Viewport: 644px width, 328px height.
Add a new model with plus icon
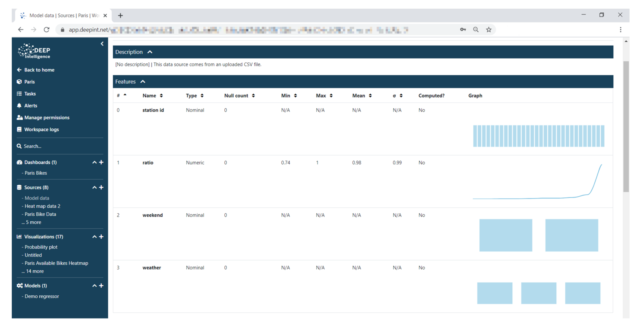click(101, 285)
